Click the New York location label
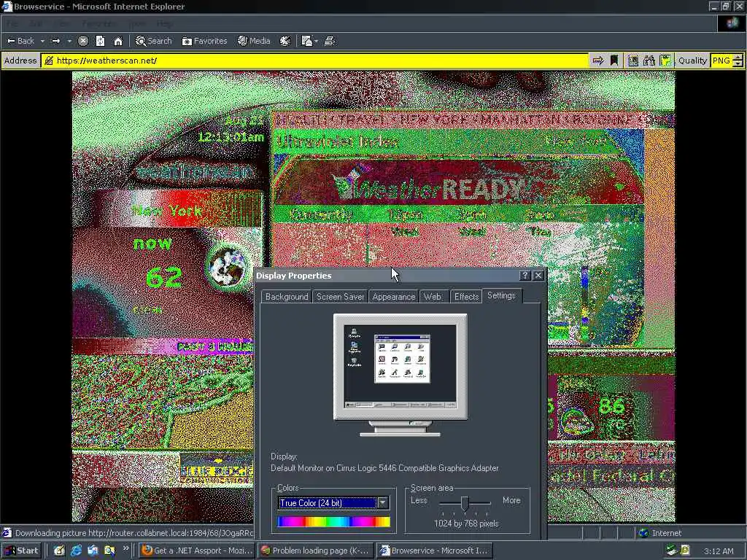Viewport: 747px width, 560px height. click(167, 211)
